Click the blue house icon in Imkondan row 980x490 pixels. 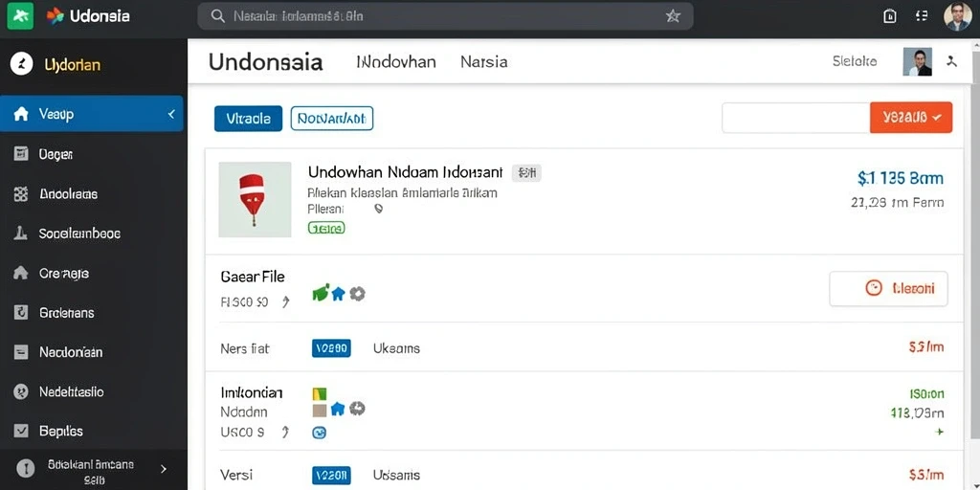click(338, 409)
